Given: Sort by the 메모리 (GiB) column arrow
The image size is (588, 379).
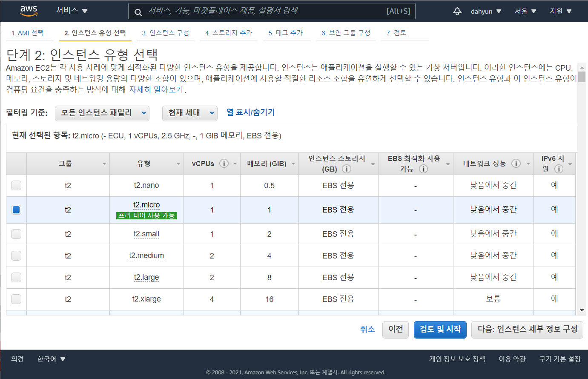Looking at the screenshot, I should [x=293, y=164].
